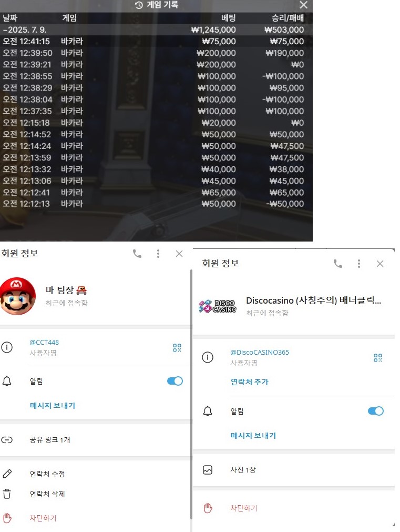Viewport: 400px width, 532px height.
Task: Select the 오전 12:38:29 game record
Action: click(156, 88)
